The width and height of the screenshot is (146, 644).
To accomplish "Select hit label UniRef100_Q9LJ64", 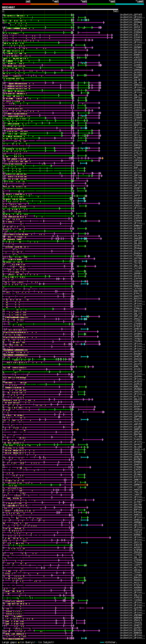I will 131,95.
